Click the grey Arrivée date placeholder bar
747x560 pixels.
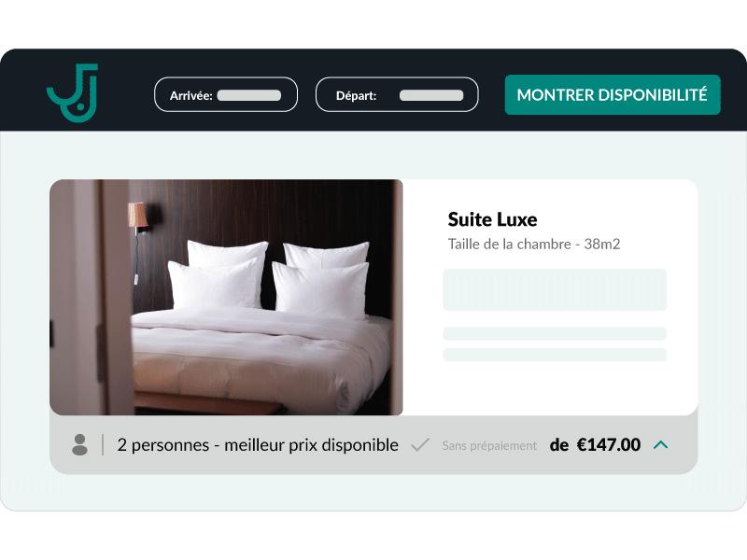pos(249,95)
